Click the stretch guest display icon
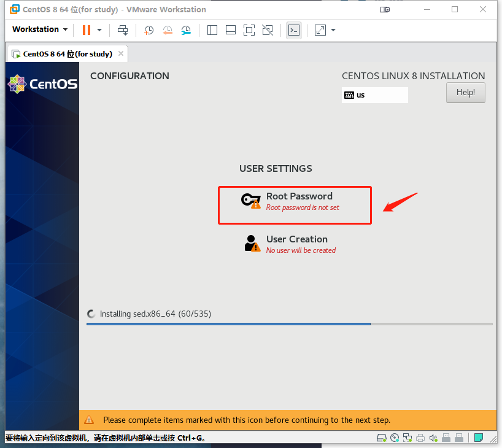 pos(320,30)
